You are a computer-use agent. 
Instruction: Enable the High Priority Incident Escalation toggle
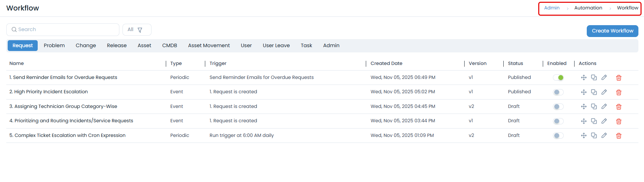(x=558, y=92)
